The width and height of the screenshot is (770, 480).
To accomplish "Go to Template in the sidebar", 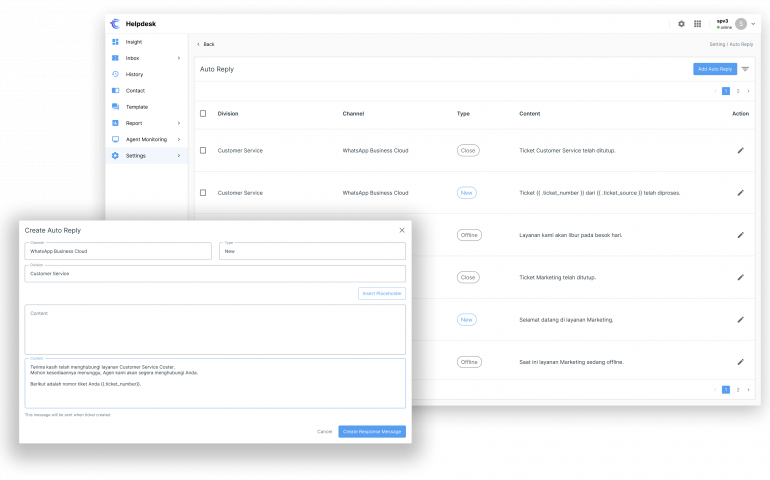I will [136, 106].
